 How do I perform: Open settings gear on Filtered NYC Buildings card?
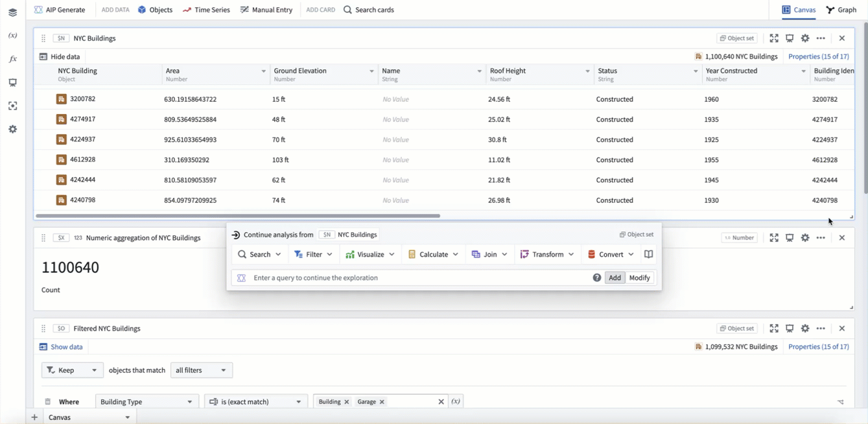click(x=805, y=329)
